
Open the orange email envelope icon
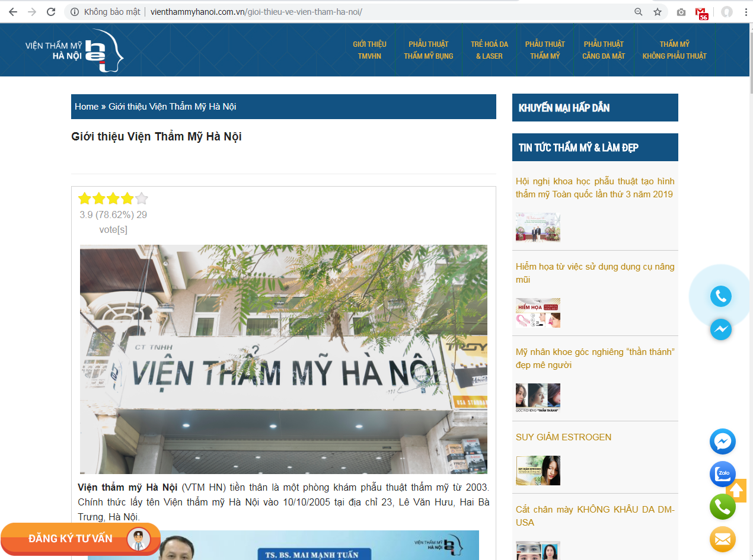[722, 539]
